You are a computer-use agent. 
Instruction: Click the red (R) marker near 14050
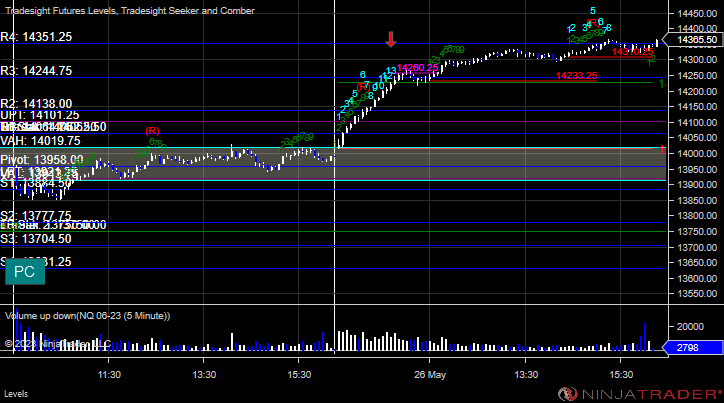152,131
